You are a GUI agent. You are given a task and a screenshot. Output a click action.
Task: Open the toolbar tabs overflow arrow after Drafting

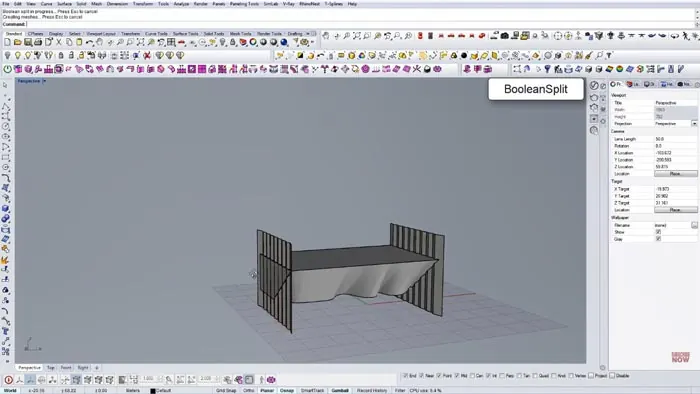click(x=308, y=33)
